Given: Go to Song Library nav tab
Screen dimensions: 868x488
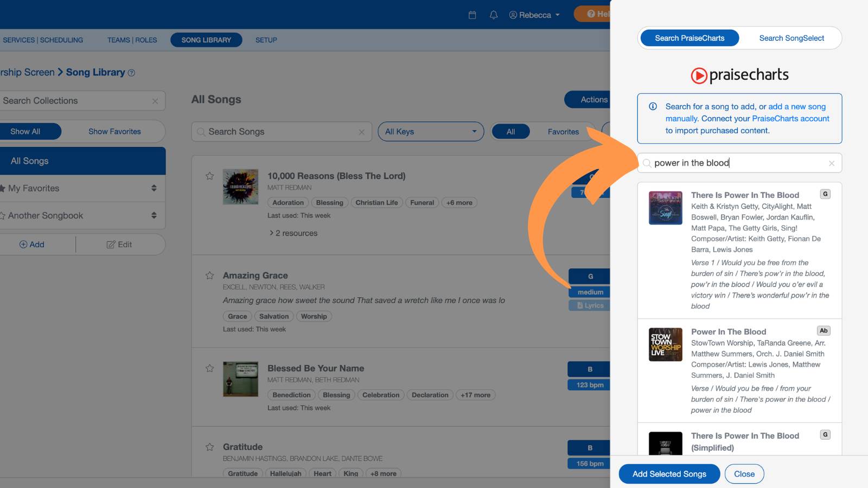Looking at the screenshot, I should click(x=206, y=40).
